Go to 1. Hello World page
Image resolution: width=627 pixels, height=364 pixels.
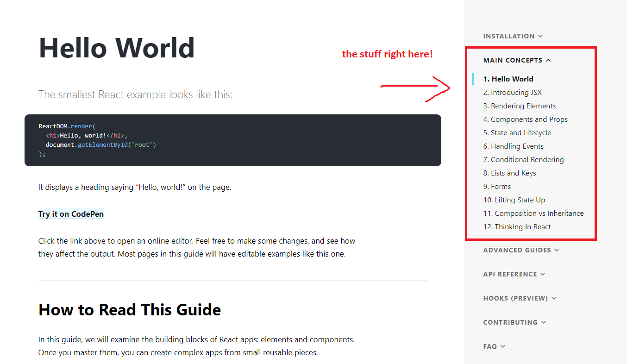pyautogui.click(x=508, y=79)
